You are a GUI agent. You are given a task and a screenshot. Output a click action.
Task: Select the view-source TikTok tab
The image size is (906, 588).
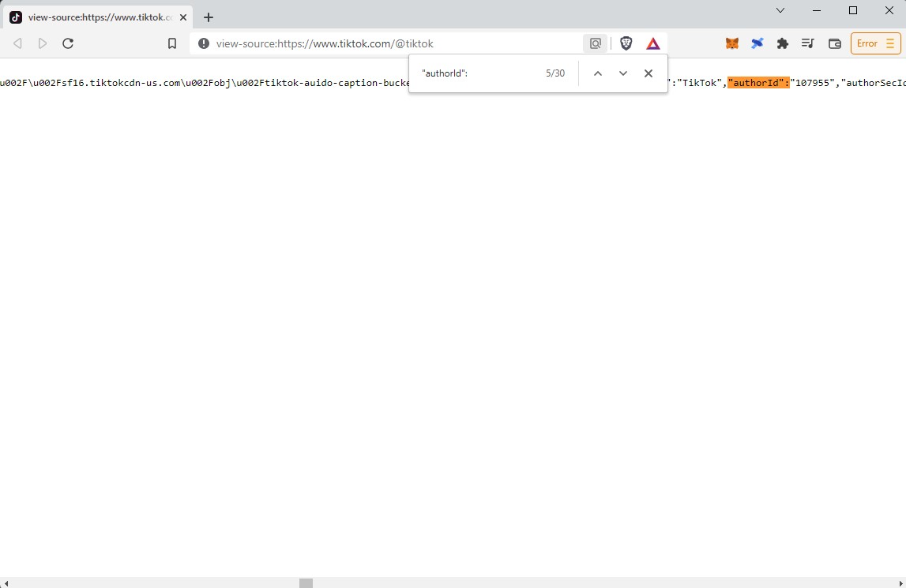[98, 17]
